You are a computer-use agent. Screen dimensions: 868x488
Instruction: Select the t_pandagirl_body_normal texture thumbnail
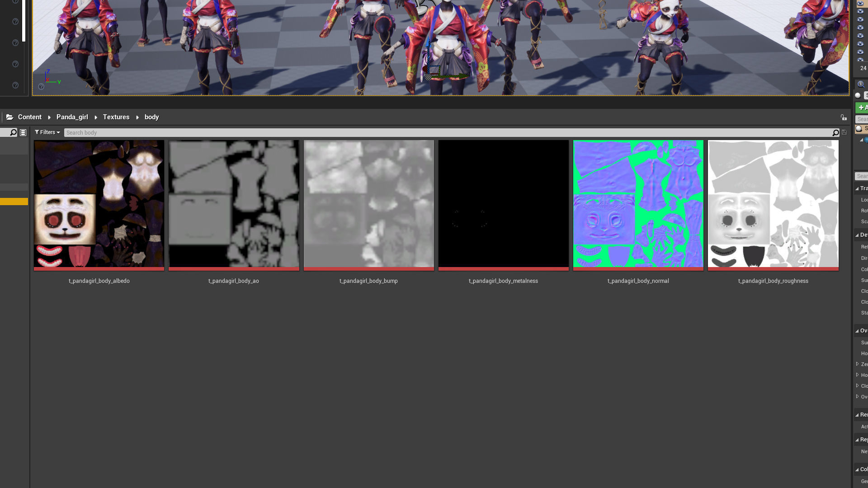[x=638, y=204]
